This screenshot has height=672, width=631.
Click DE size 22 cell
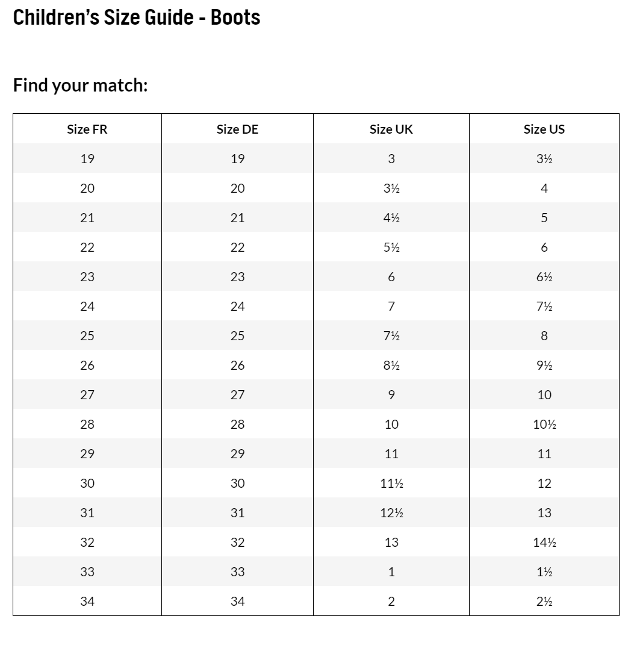click(x=237, y=247)
